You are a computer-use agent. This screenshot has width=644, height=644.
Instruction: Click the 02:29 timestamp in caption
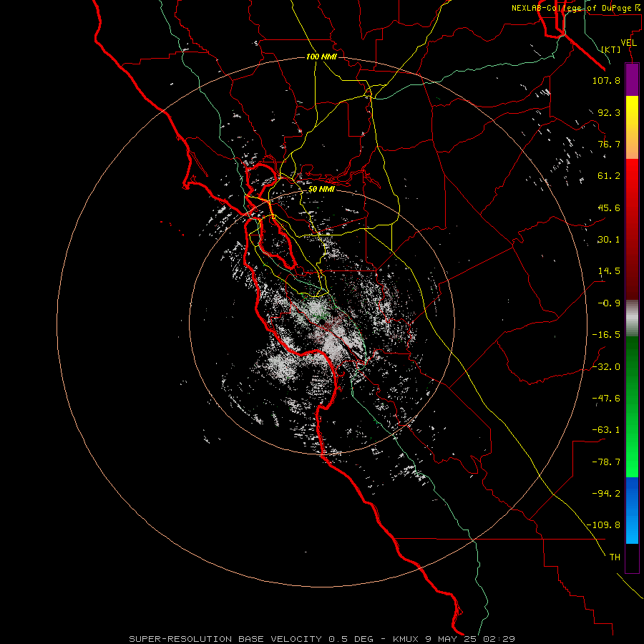499,639
